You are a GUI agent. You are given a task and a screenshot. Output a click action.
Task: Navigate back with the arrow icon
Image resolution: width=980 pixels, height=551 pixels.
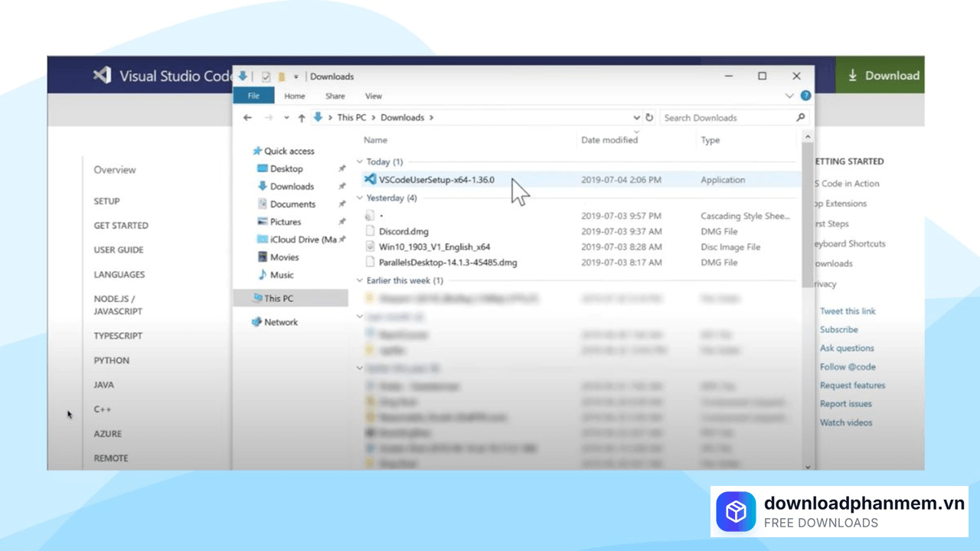(248, 117)
